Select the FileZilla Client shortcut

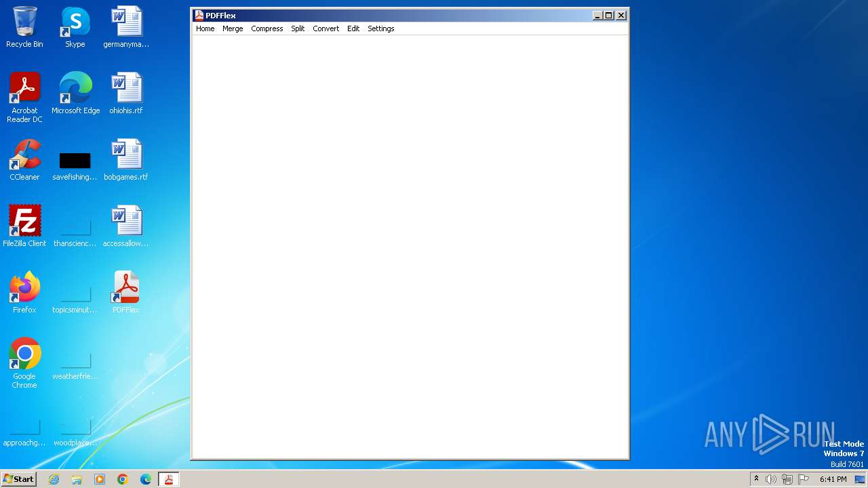pos(24,226)
